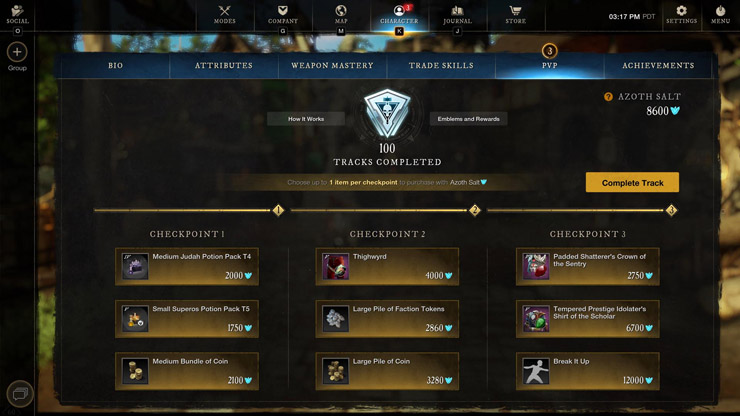Click the Menu power icon
This screenshot has width=740, height=416.
tap(720, 10)
